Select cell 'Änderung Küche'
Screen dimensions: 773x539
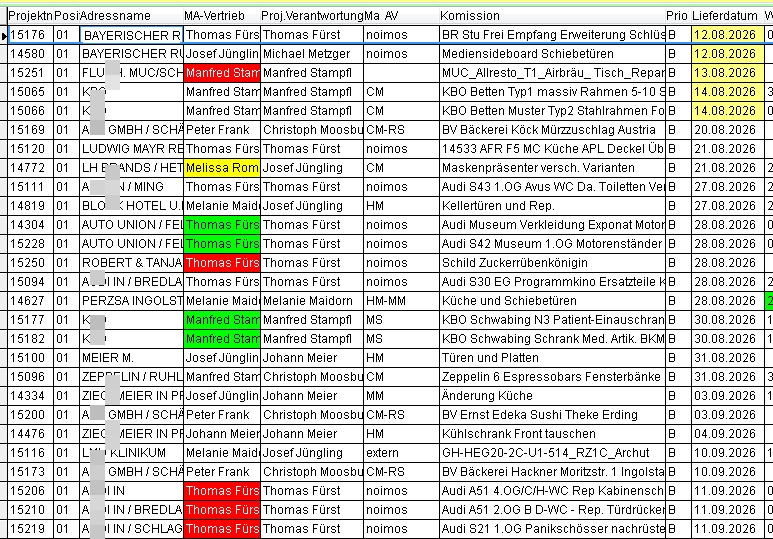pyautogui.click(x=552, y=395)
